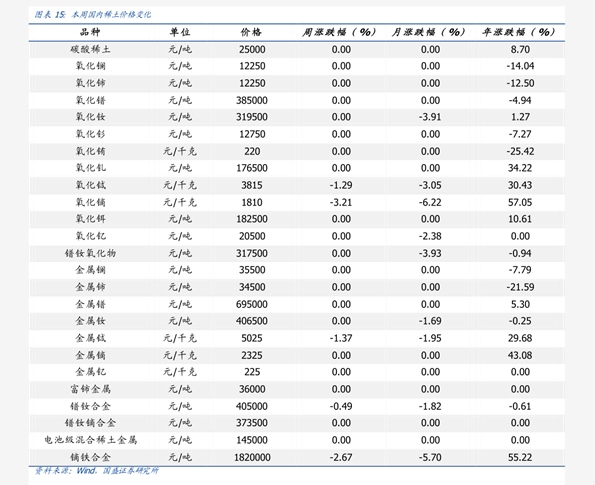Click the 周涨跌幅 (%) header
595x485 pixels.
338,32
